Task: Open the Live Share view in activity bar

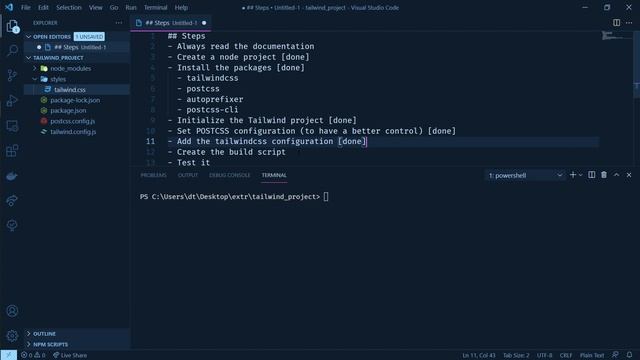Action: tap(12, 200)
